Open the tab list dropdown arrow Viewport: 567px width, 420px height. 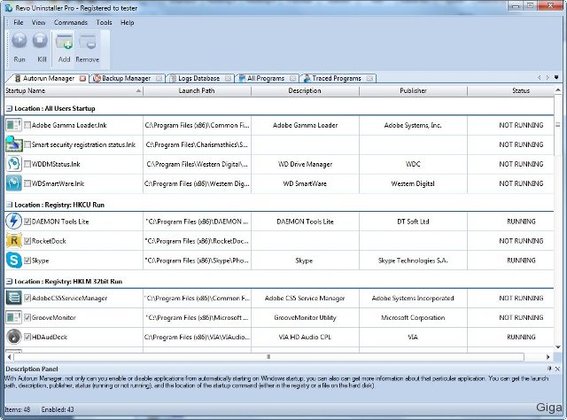click(x=556, y=77)
